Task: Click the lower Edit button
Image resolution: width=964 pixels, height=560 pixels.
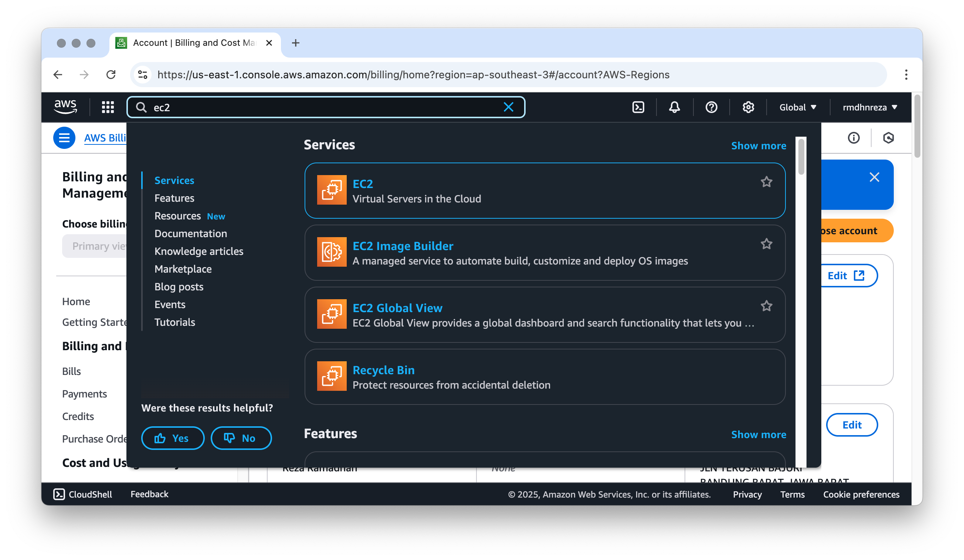Action: (852, 425)
